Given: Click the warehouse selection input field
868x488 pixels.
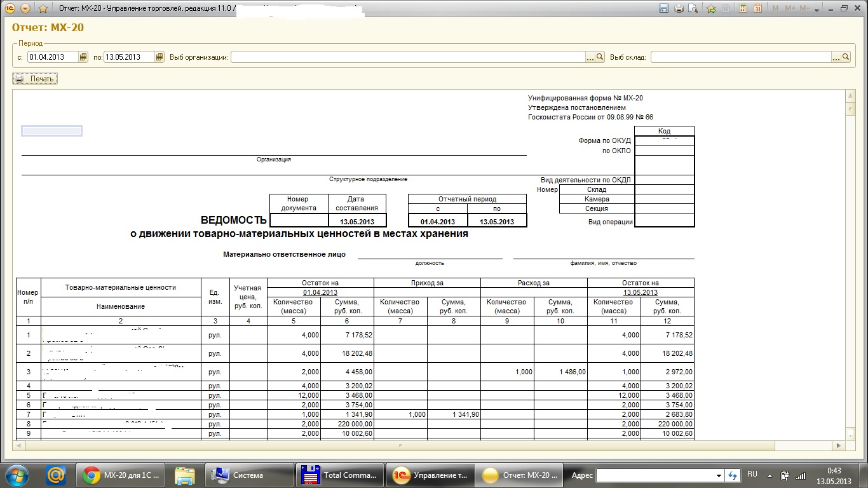Looking at the screenshot, I should coord(741,57).
